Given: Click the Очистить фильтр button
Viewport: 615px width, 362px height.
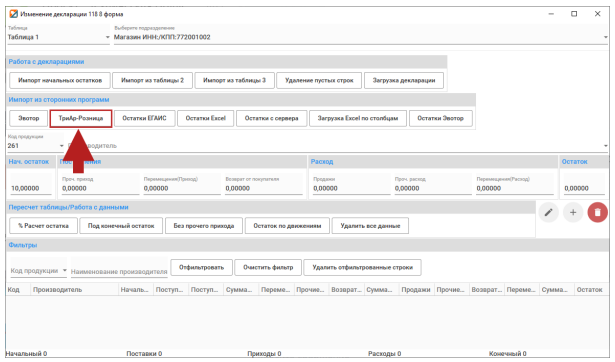Looking at the screenshot, I should point(268,267).
